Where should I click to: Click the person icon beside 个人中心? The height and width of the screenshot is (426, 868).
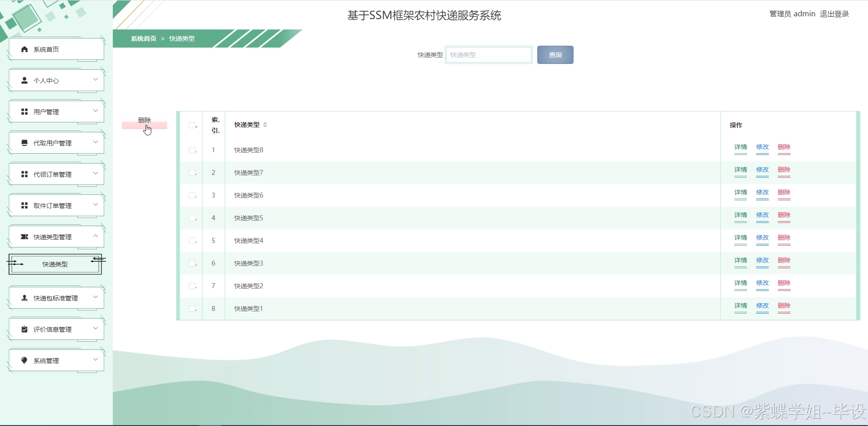tap(24, 80)
